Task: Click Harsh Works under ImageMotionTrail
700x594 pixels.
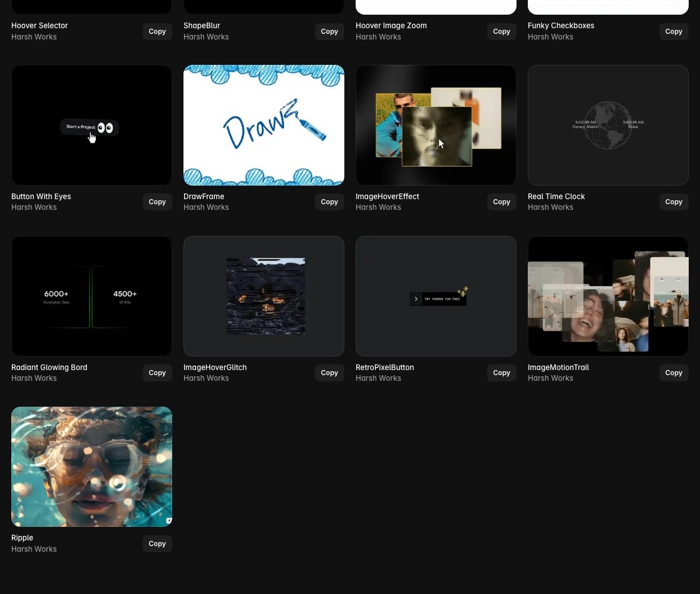Action: coord(550,378)
